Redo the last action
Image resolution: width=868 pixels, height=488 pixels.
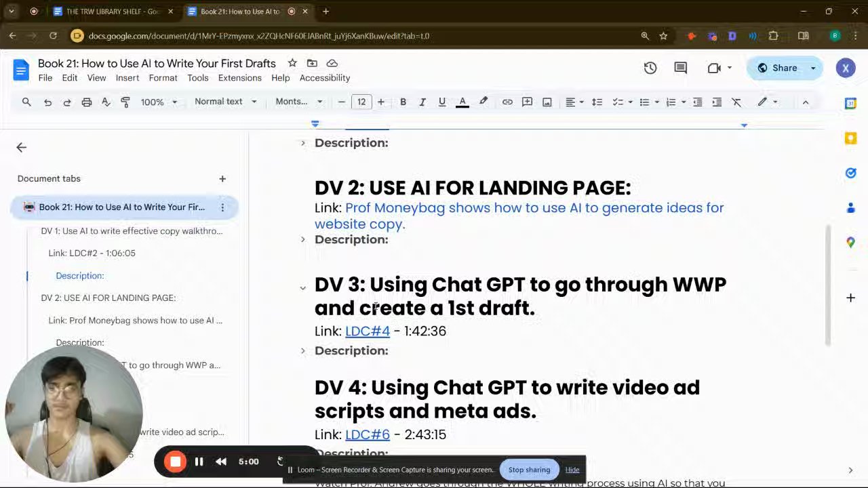66,102
